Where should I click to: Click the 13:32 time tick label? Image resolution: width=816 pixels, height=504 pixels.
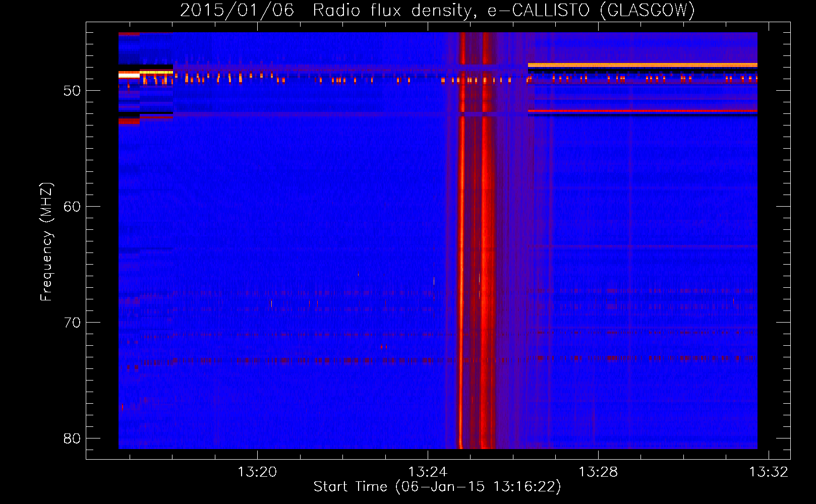[x=769, y=472]
